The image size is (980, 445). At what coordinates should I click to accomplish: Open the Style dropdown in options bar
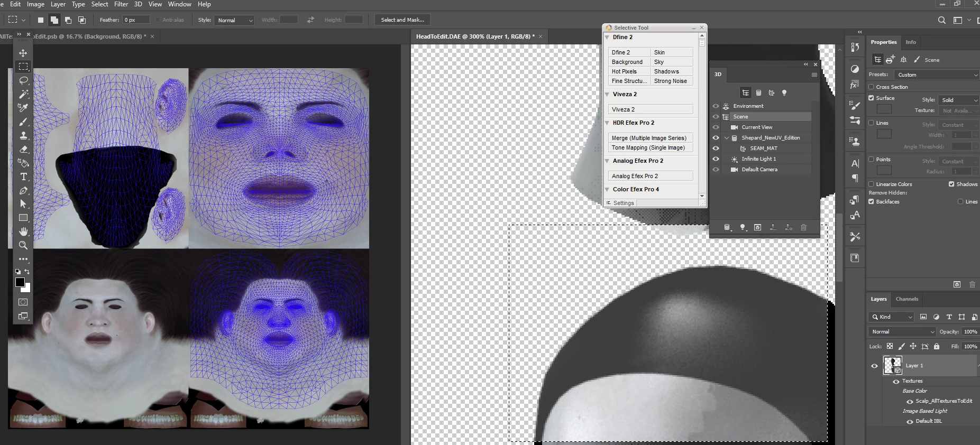point(234,20)
